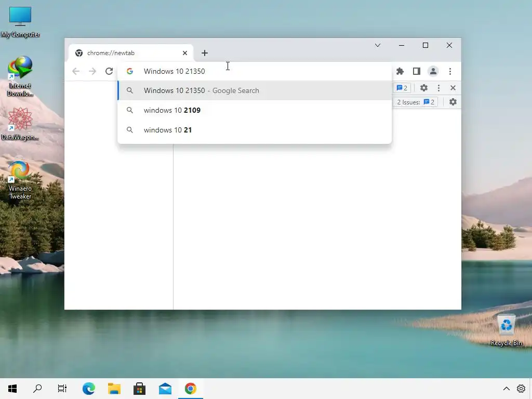This screenshot has height=399, width=532.
Task: Open Mail app from taskbar
Action: [x=165, y=389]
